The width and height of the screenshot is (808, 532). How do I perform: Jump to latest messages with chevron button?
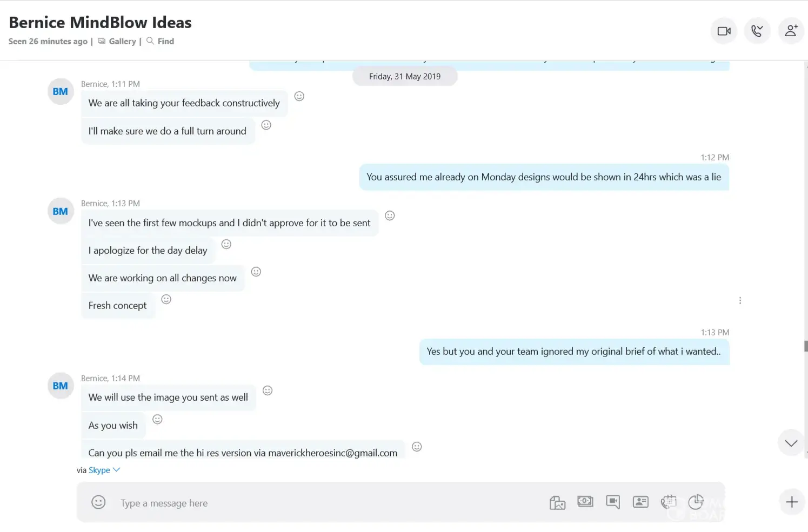[791, 443]
